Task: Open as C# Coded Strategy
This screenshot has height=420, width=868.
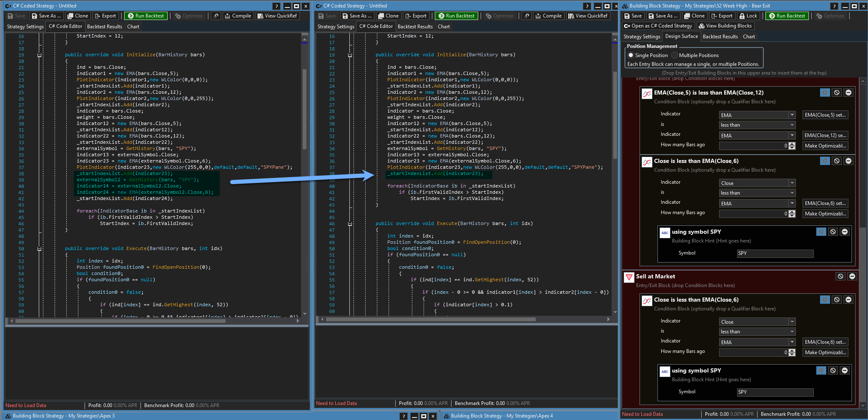Action: tap(658, 26)
